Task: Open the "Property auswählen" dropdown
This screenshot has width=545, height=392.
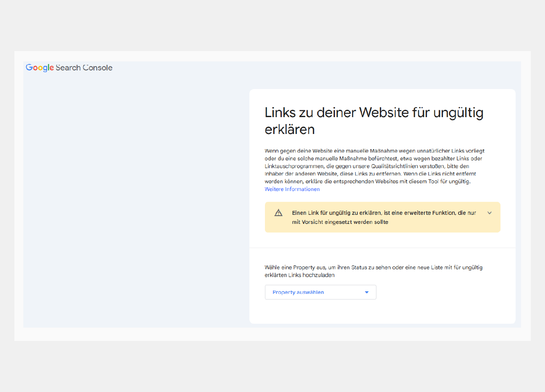Action: pos(320,292)
